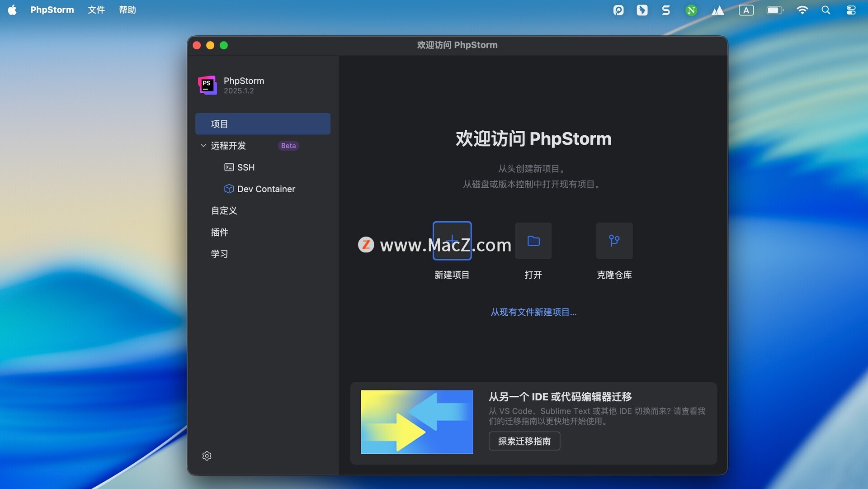868x489 pixels.
Task: Click the green N menu bar icon
Action: point(691,10)
